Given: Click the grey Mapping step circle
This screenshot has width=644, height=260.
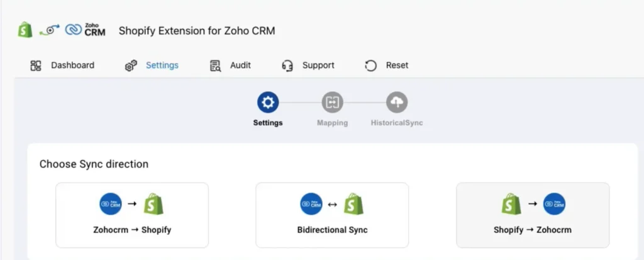Looking at the screenshot, I should [x=332, y=103].
